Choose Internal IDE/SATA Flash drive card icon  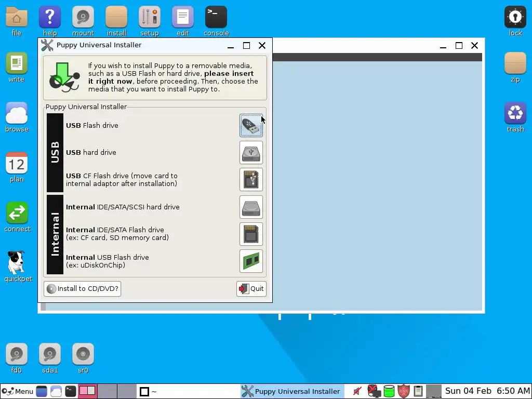[251, 234]
